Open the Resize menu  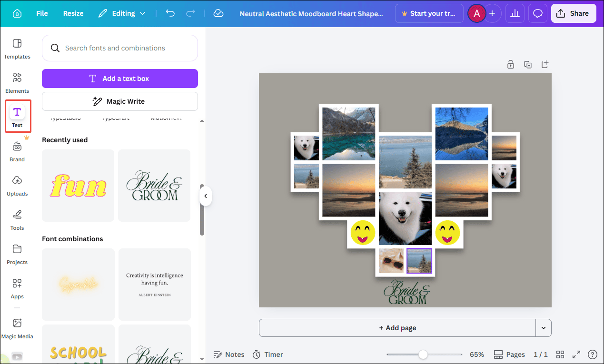coord(73,13)
